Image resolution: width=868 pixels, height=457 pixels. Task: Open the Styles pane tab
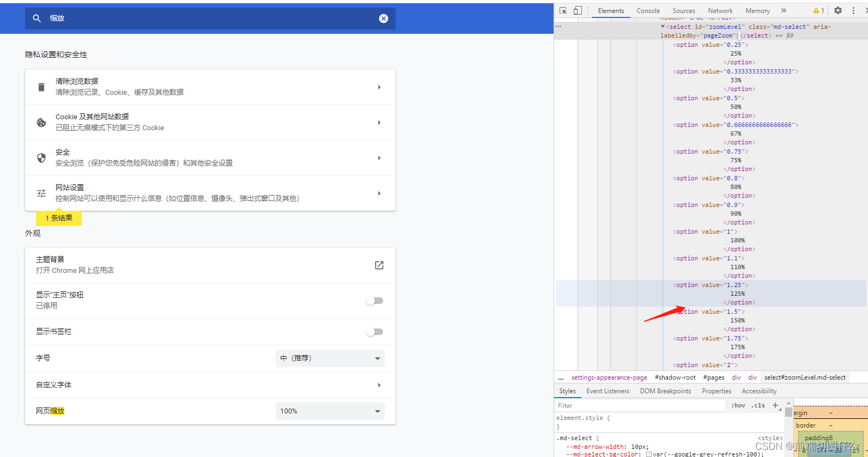pos(567,391)
